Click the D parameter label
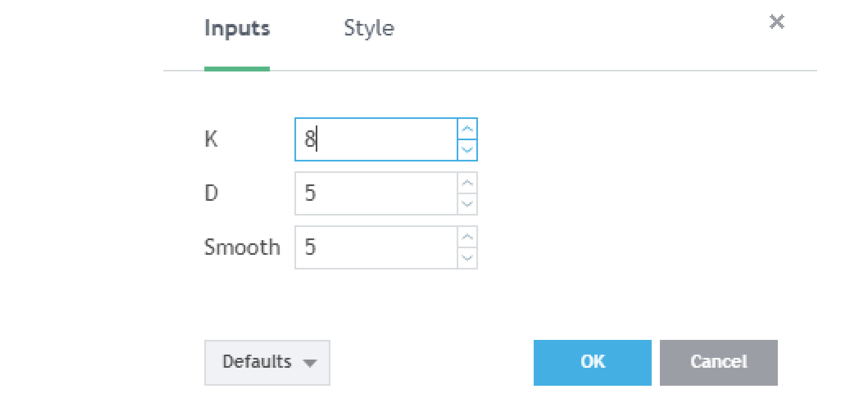The image size is (868, 395). (211, 193)
